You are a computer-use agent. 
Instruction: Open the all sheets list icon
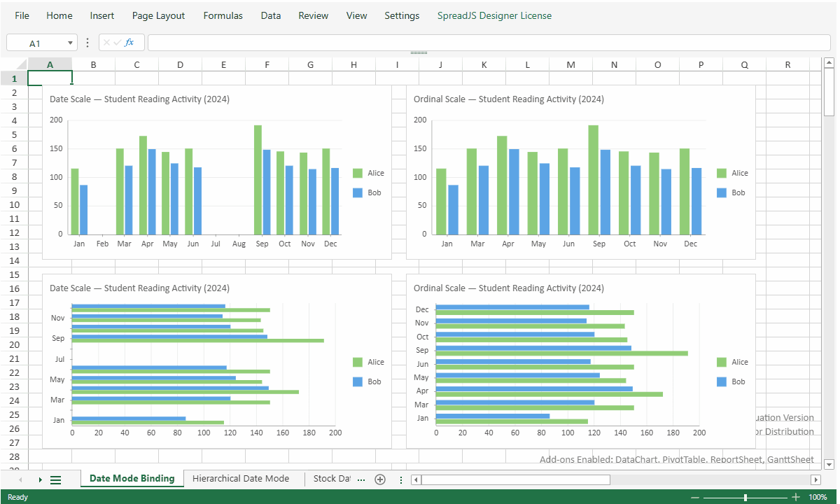[x=56, y=479]
